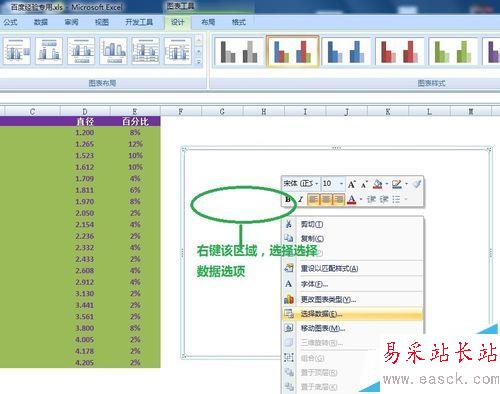Viewport: 500px width, 394px height.
Task: Toggle Italic in the mini toolbar
Action: point(300,199)
